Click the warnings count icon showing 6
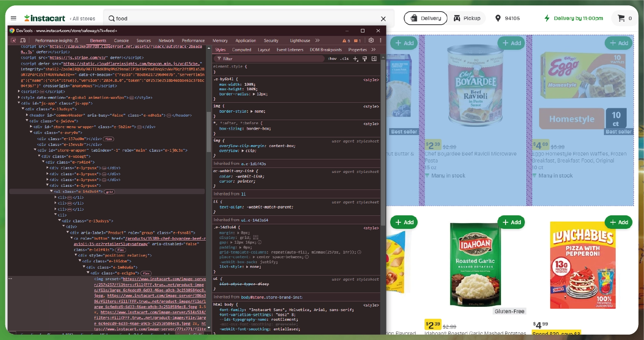The width and height of the screenshot is (644, 340). point(346,41)
